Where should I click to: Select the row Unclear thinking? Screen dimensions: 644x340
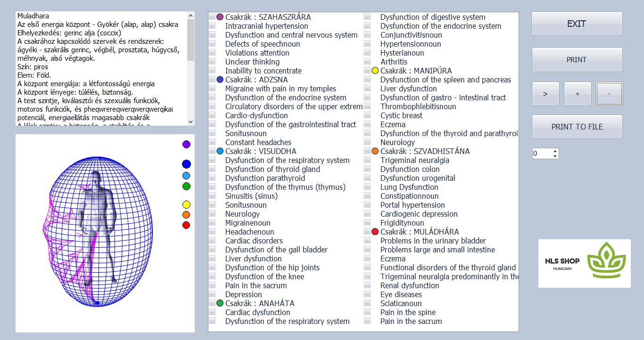coord(252,62)
